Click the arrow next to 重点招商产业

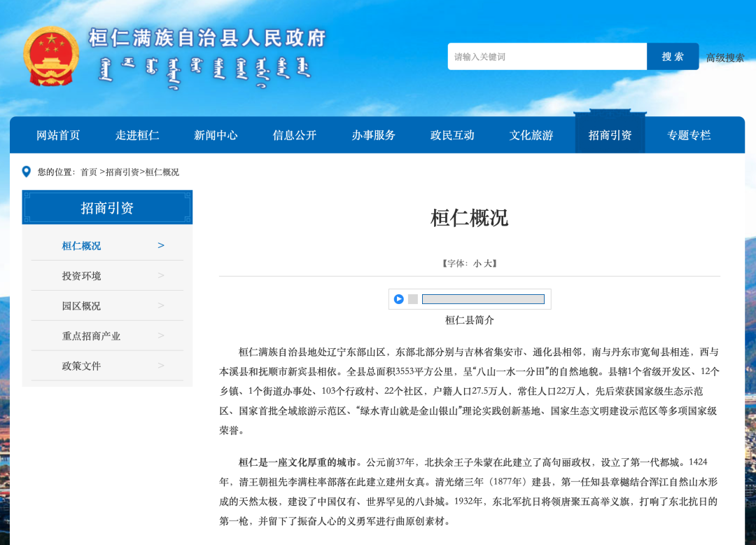[161, 336]
